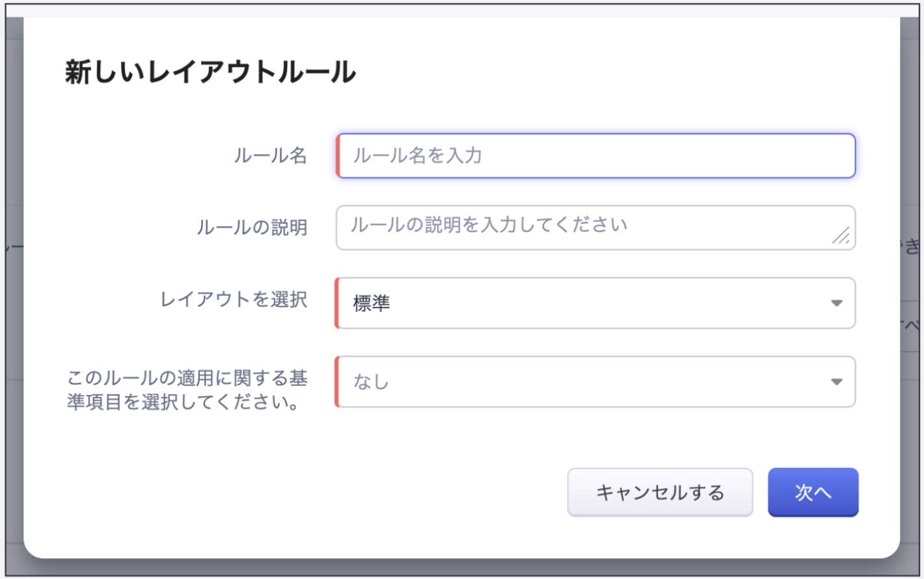Click the レイアウトを選択 field label

(234, 299)
